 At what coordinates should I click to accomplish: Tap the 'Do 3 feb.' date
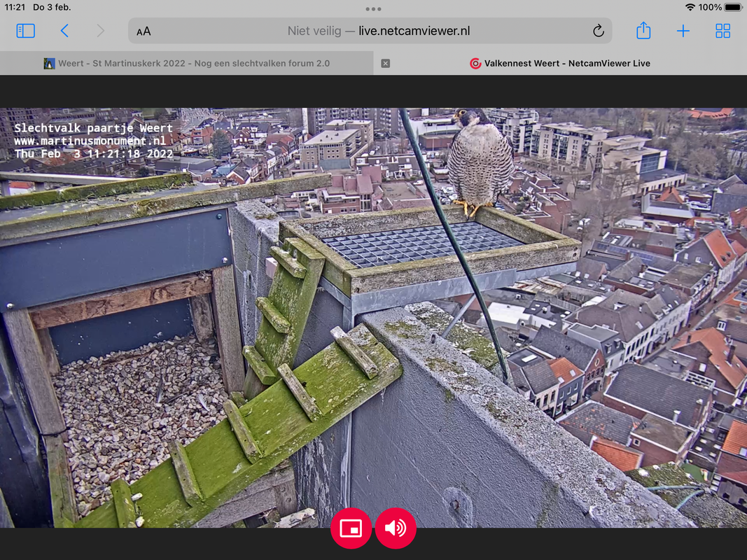click(x=52, y=7)
